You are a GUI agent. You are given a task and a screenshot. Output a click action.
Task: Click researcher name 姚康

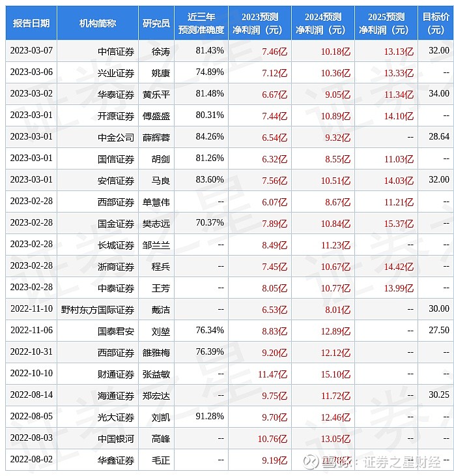click(161, 73)
